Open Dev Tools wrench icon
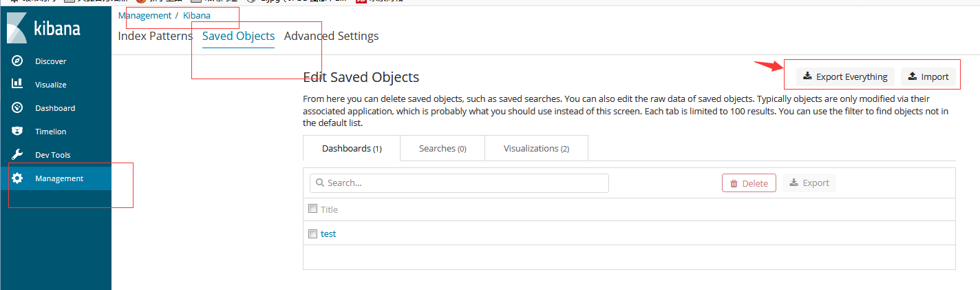This screenshot has height=290, width=980. point(18,155)
